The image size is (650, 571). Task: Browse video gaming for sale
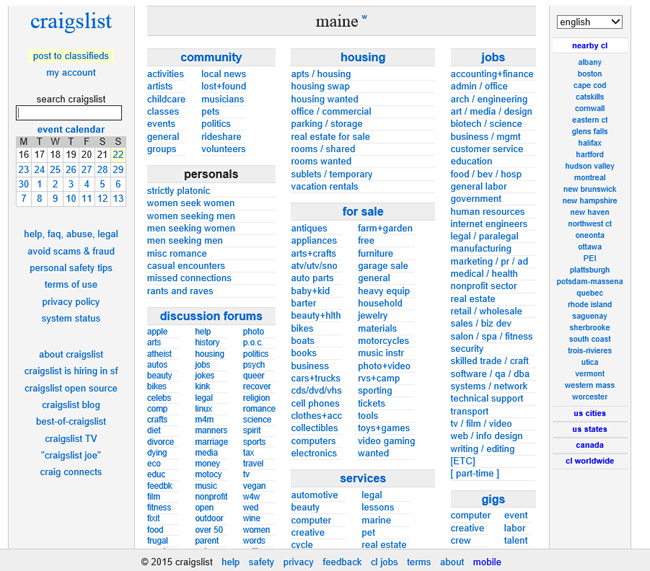pyautogui.click(x=386, y=441)
